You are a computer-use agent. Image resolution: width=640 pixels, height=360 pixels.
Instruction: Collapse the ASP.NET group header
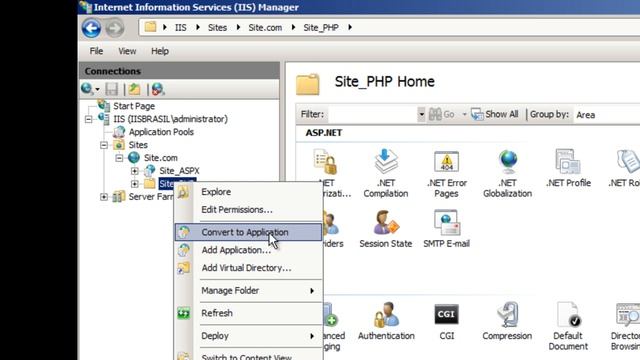[324, 133]
